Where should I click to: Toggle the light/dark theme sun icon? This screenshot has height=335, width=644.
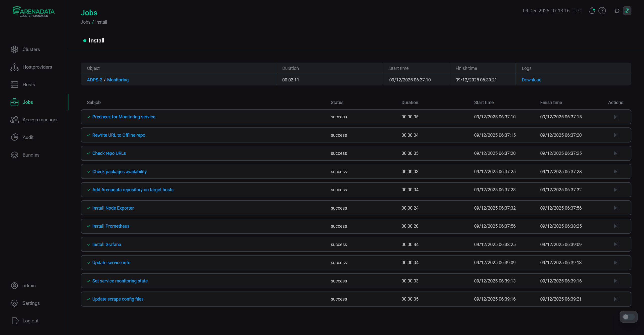coord(617,11)
